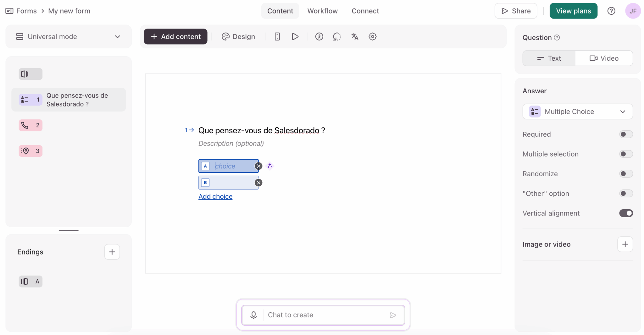
Task: Click the AI sparkle generate choices icon
Action: pos(270,166)
